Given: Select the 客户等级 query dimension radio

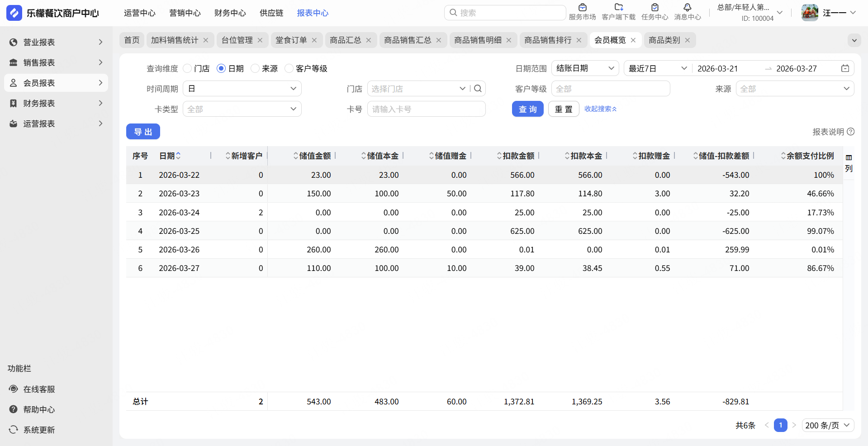Looking at the screenshot, I should (289, 68).
